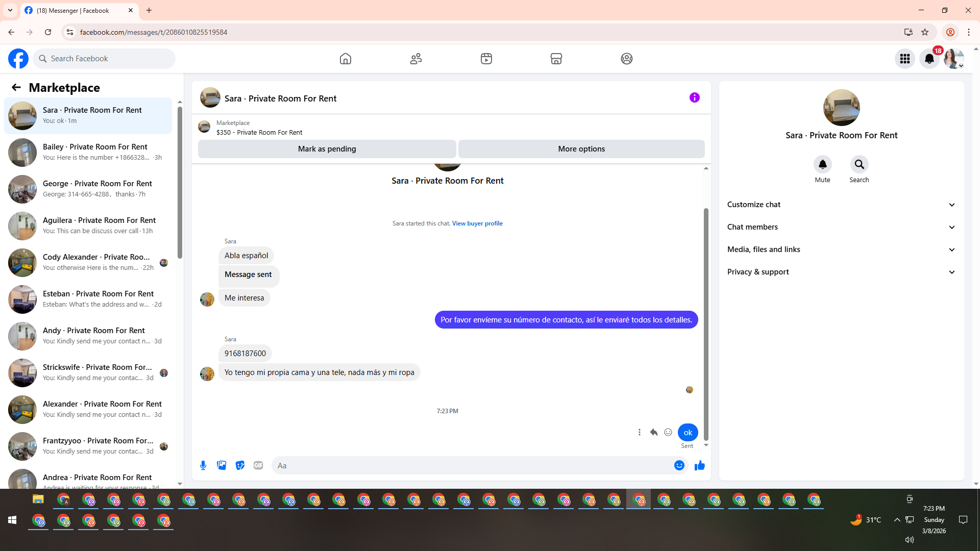Go to Facebook Home tab
Screen dimensions: 980x551
click(346, 59)
